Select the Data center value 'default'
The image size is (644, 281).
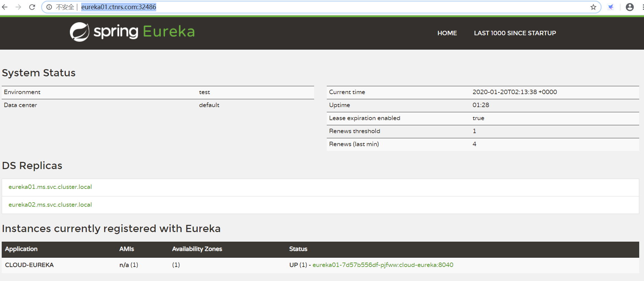pyautogui.click(x=209, y=105)
